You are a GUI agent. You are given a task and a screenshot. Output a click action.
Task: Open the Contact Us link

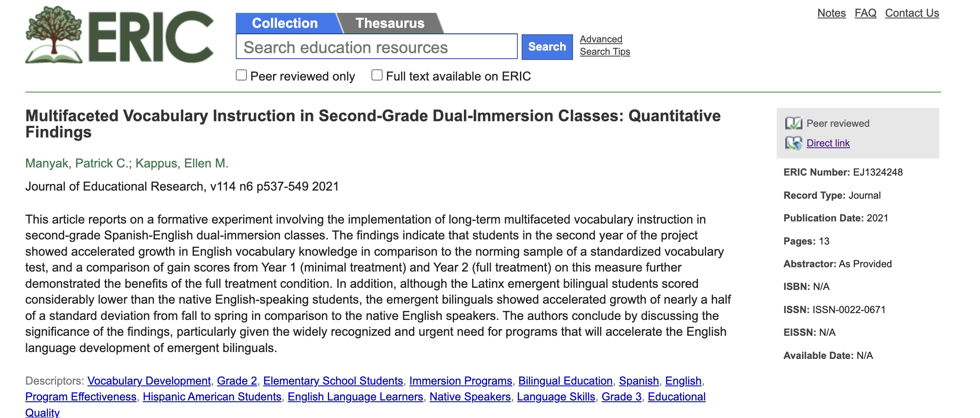[912, 13]
